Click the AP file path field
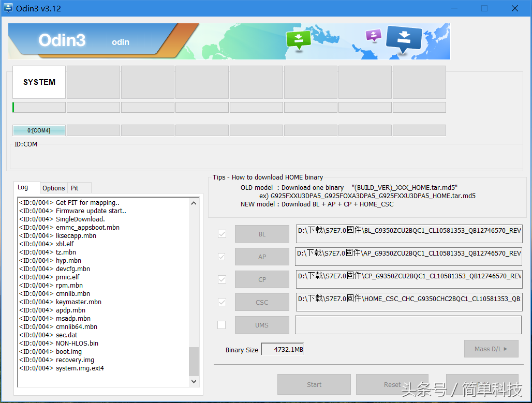The image size is (532, 403). click(x=408, y=257)
